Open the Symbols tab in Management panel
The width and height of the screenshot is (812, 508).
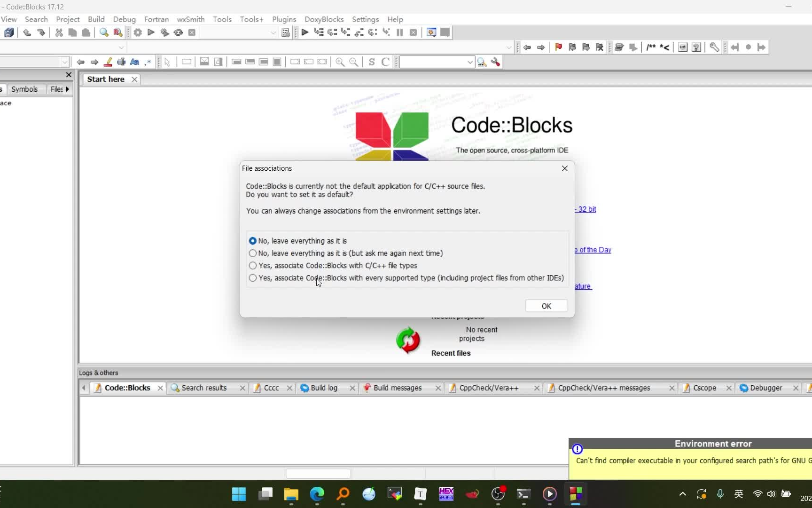(24, 89)
